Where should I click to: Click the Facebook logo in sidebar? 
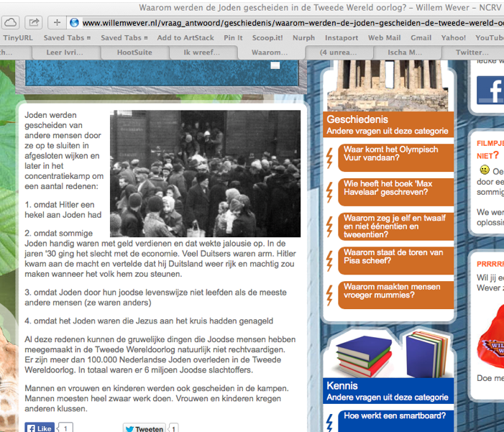[490, 90]
